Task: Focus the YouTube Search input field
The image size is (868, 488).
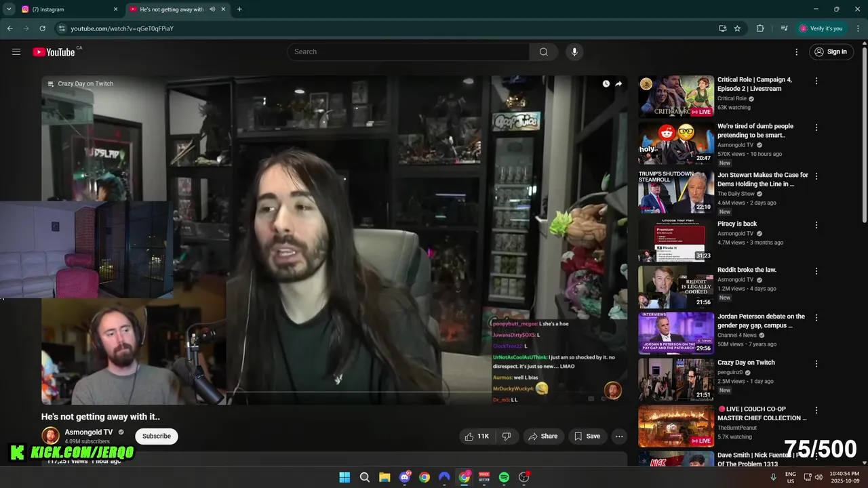Action: pos(408,52)
